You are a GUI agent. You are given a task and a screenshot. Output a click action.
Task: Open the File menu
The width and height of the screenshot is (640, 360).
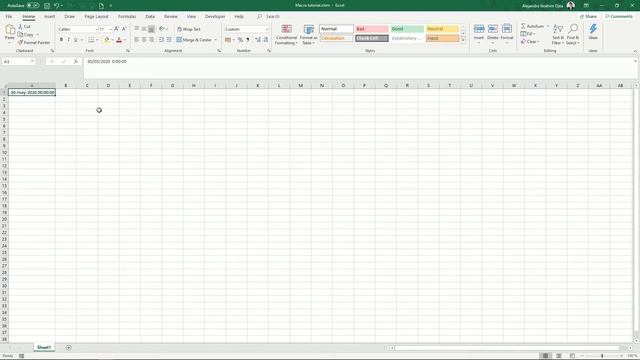coord(9,17)
